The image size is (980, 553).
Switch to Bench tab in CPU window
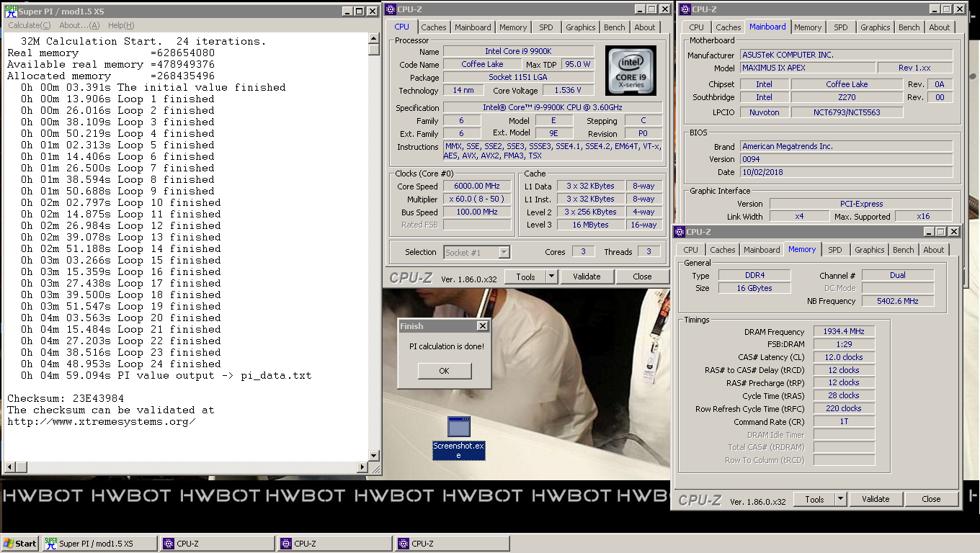tap(615, 27)
